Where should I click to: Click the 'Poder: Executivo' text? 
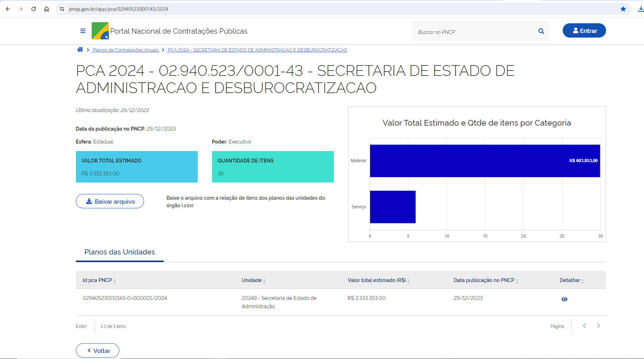[x=231, y=142]
